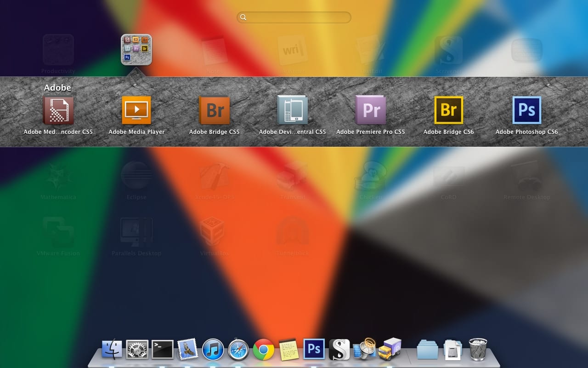The height and width of the screenshot is (368, 588).
Task: Launch Transmit truck icon in the Dock
Action: 390,349
